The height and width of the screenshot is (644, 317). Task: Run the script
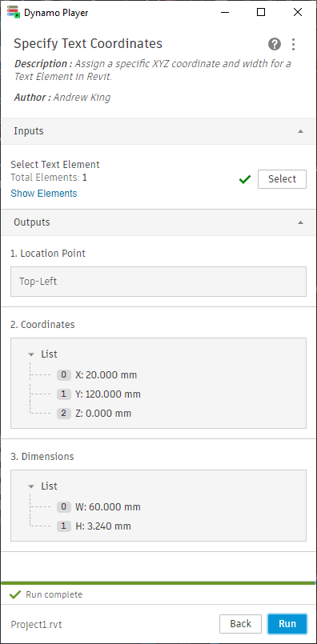[287, 624]
